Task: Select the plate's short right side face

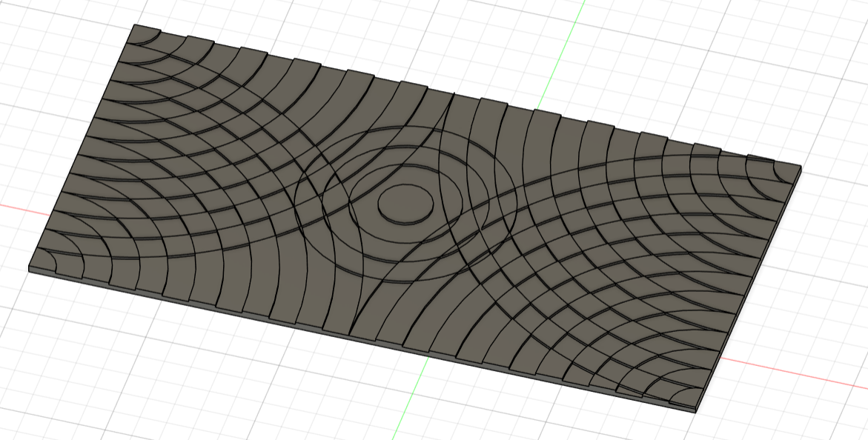Action: 750,289
